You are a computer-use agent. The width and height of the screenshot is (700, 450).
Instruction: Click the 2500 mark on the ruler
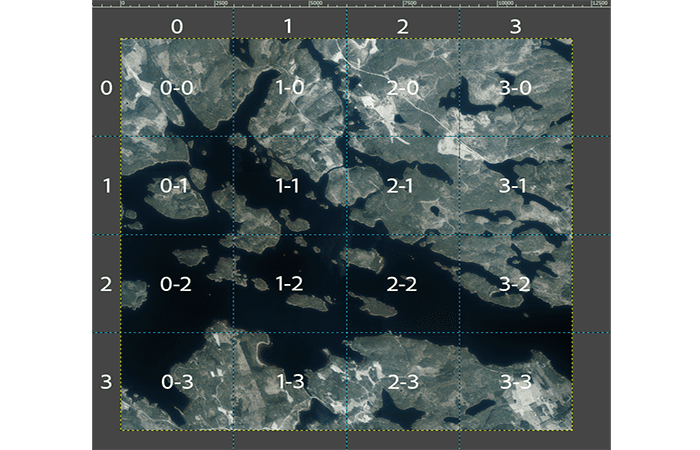221,3
